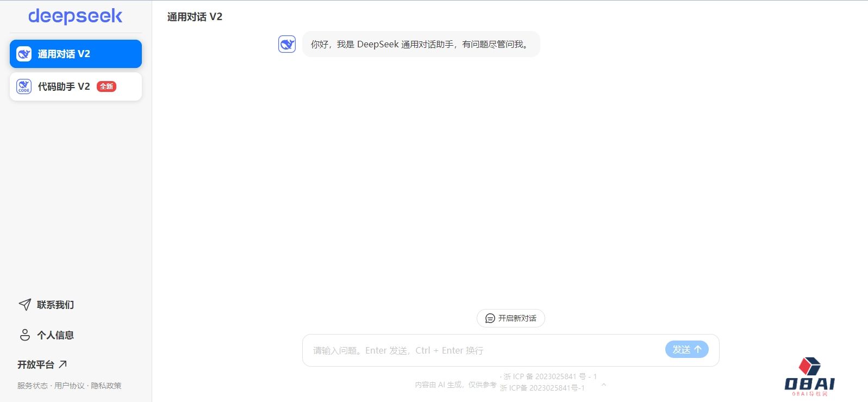Viewport: 868px width, 402px height.
Task: Click the CODE whale icon for 代码助手 V2
Action: [24, 86]
